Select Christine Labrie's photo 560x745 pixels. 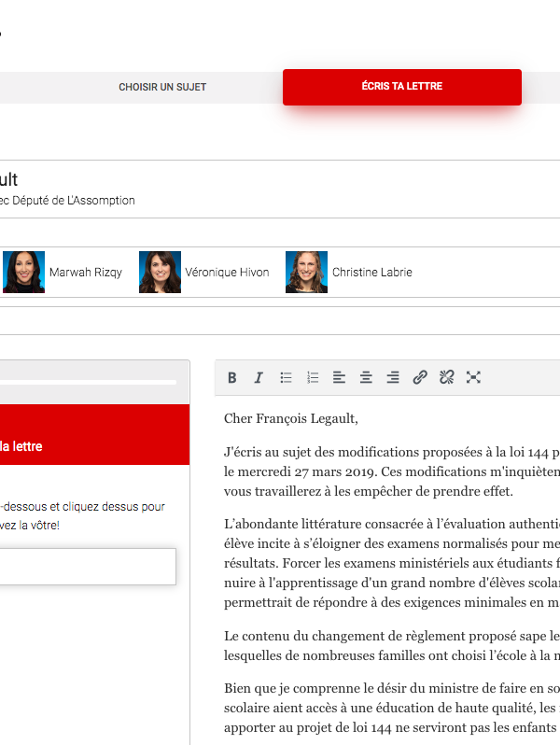coord(306,273)
